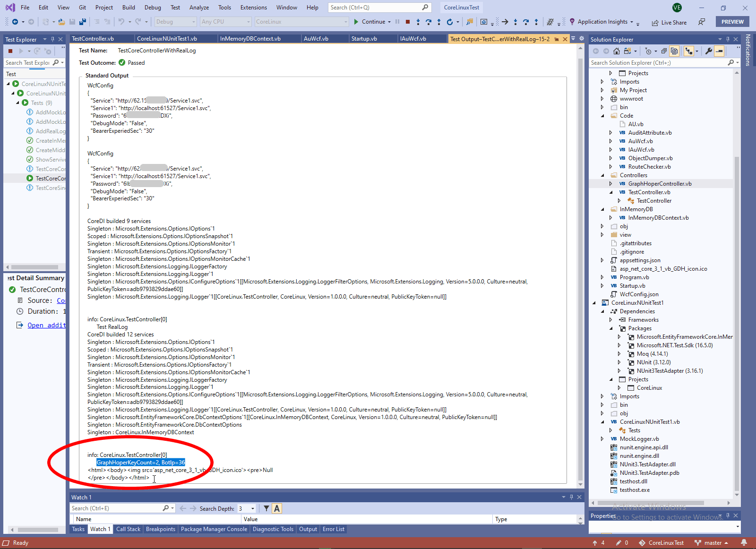The width and height of the screenshot is (756, 549).
Task: Click the main Search (Ctrl+Q) box
Action: pos(380,8)
